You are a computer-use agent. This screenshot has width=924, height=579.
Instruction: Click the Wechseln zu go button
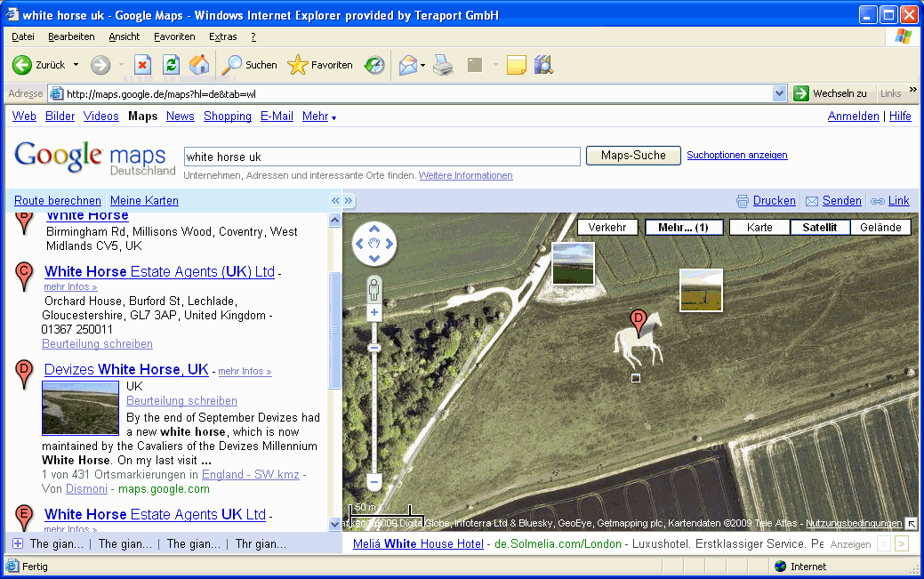pyautogui.click(x=831, y=93)
